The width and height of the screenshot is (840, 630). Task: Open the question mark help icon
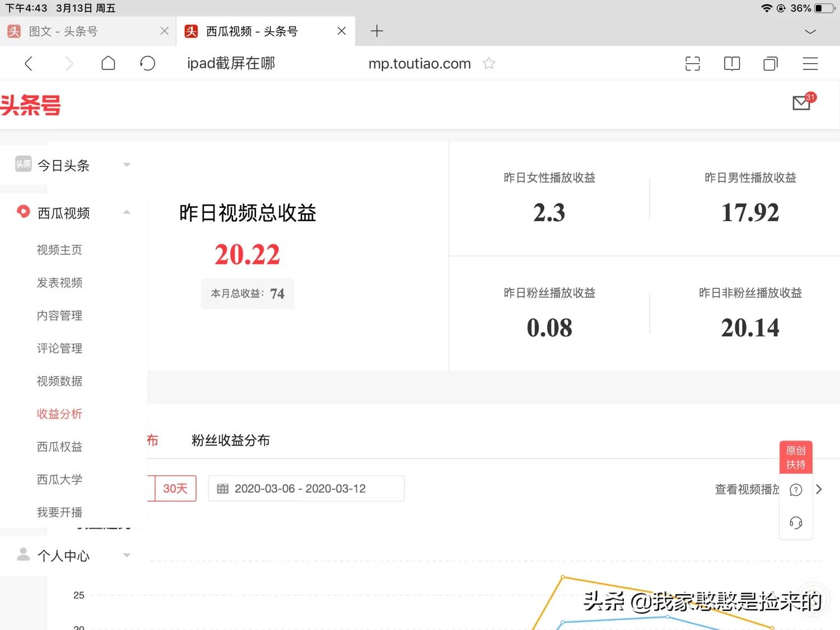coord(795,489)
